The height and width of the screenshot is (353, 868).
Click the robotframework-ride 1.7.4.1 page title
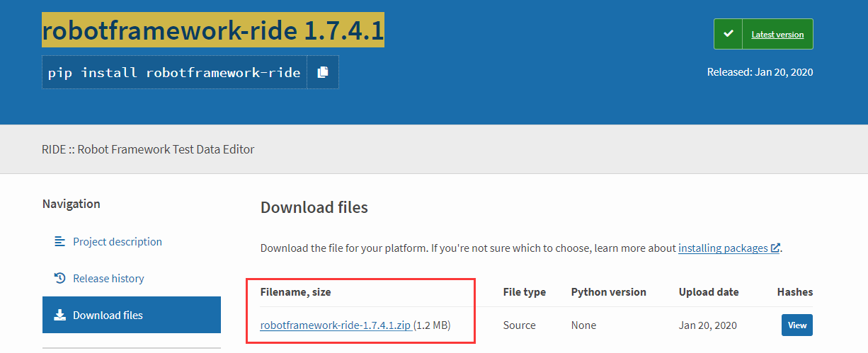point(213,31)
